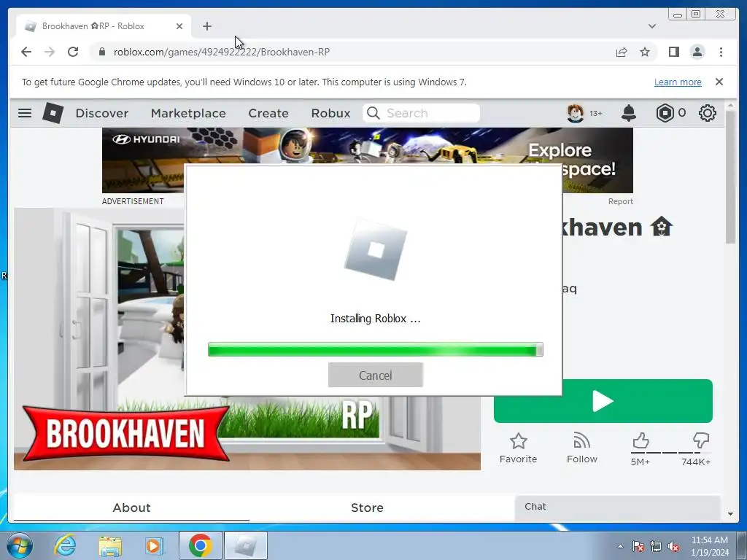Show hidden system tray icons
This screenshot has width=747, height=560.
pyautogui.click(x=620, y=546)
